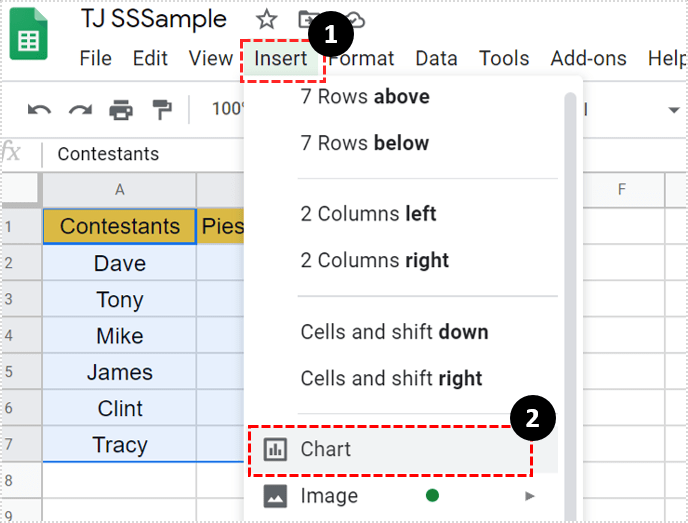The image size is (688, 523).
Task: Open the toolbar dropdown arrow at right
Action: (x=673, y=109)
